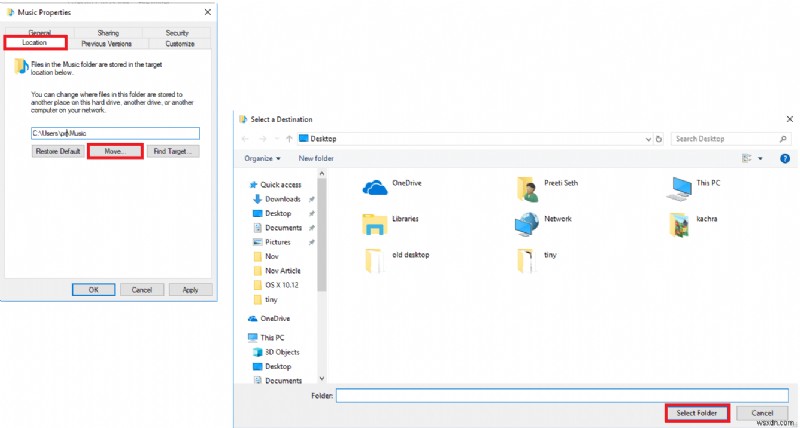This screenshot has width=800, height=428.
Task: Open the Organize menu
Action: coord(262,159)
